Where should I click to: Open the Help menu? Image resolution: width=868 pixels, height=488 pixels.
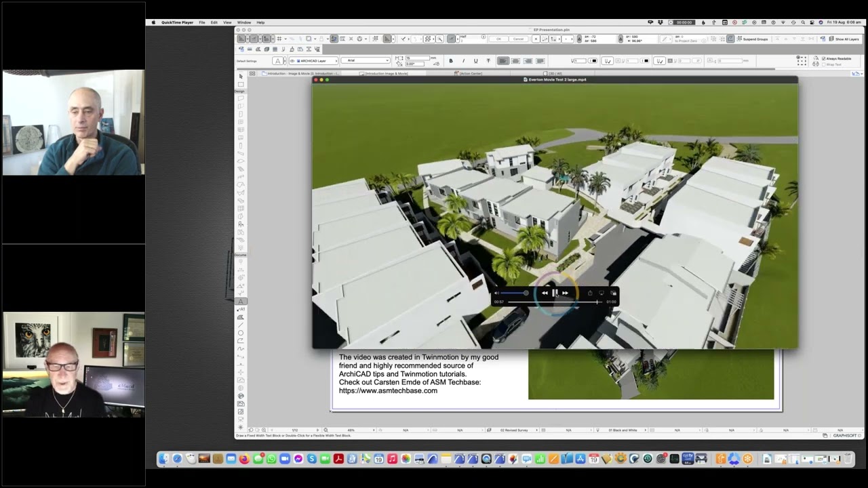coord(260,22)
